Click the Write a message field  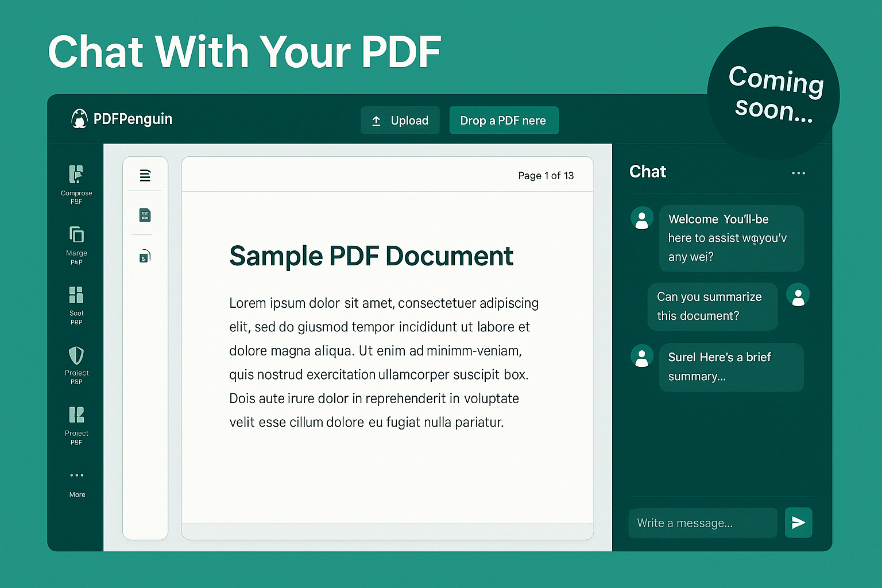click(x=702, y=523)
